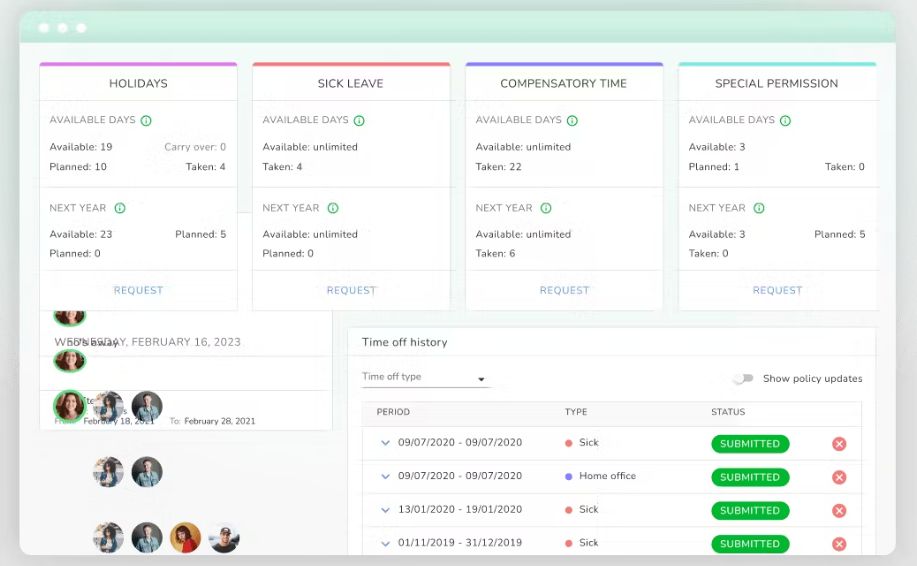917x566 pixels.
Task: Click info icon beside Sick Leave Available Days
Action: (x=359, y=120)
